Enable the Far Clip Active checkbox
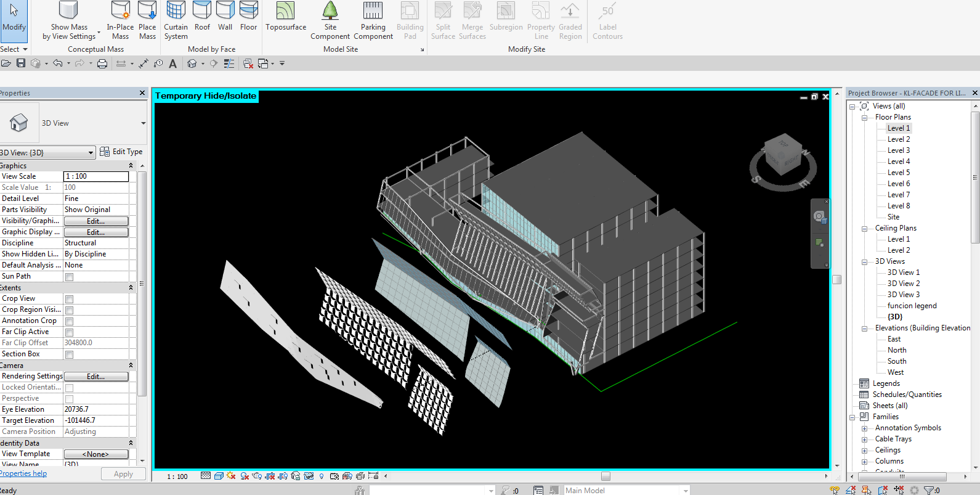Screen dimensions: 980x495 coord(70,332)
